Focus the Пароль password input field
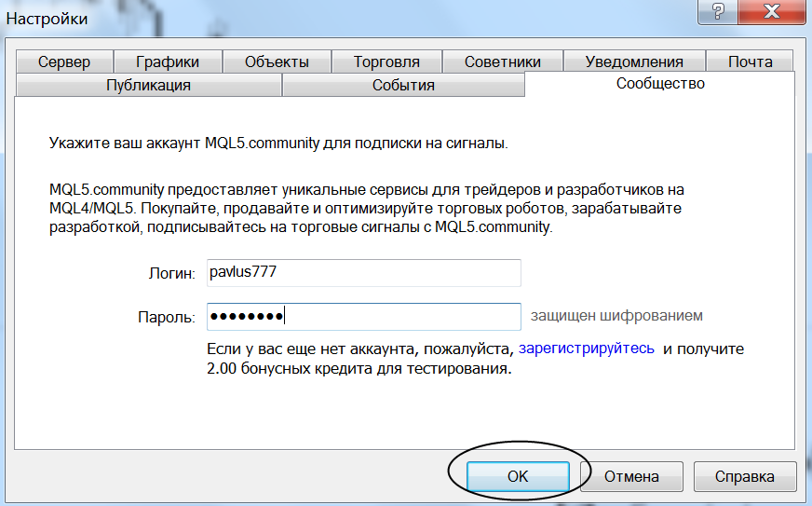 [x=362, y=317]
